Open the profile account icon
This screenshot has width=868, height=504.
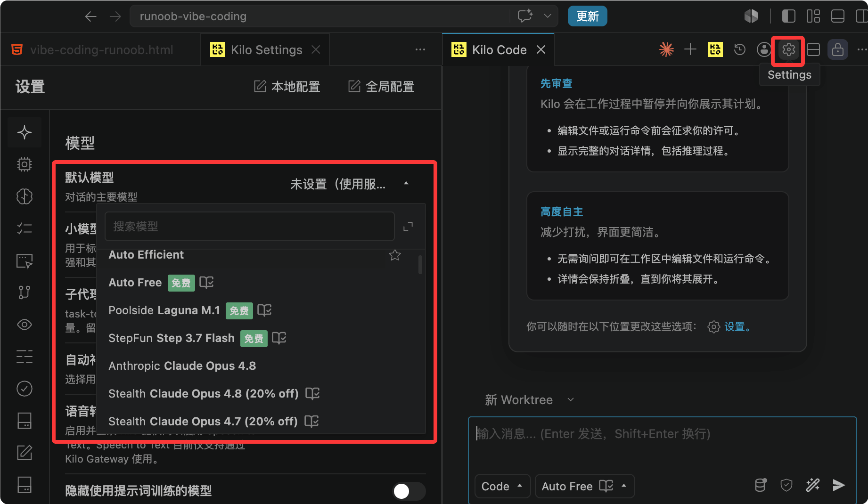[x=764, y=49]
